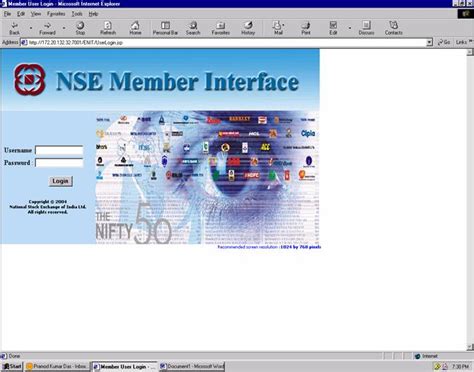474x372 pixels.
Task: Open the File menu
Action: (x=7, y=14)
